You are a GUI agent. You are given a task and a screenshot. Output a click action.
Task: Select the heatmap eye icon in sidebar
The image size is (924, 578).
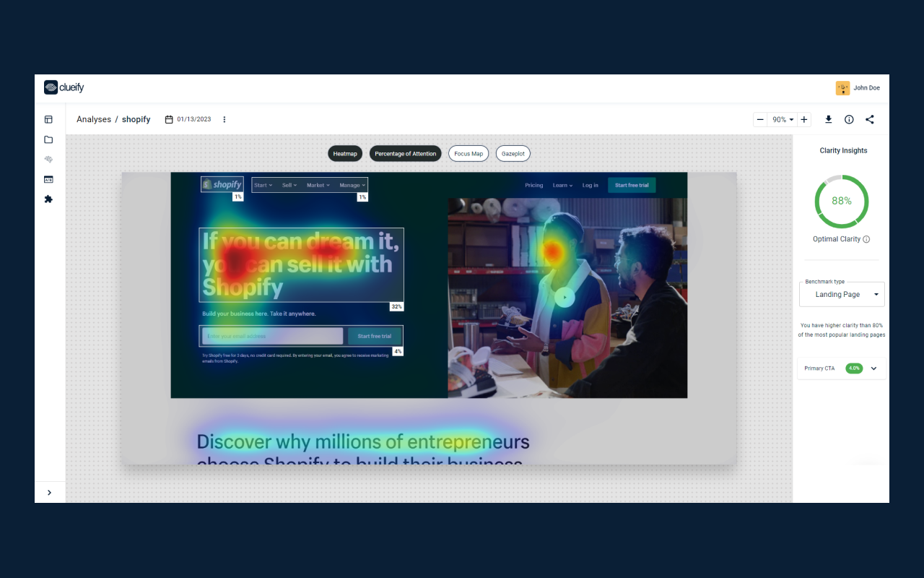[x=48, y=159]
